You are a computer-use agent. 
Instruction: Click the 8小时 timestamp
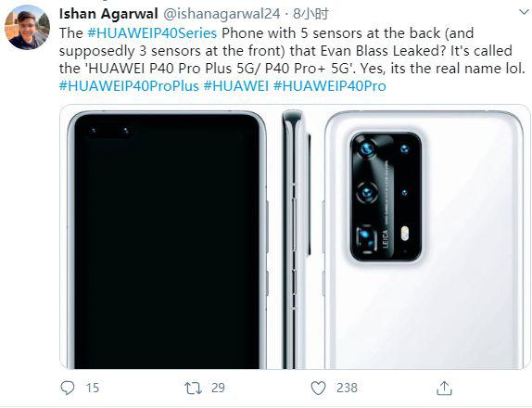(310, 14)
